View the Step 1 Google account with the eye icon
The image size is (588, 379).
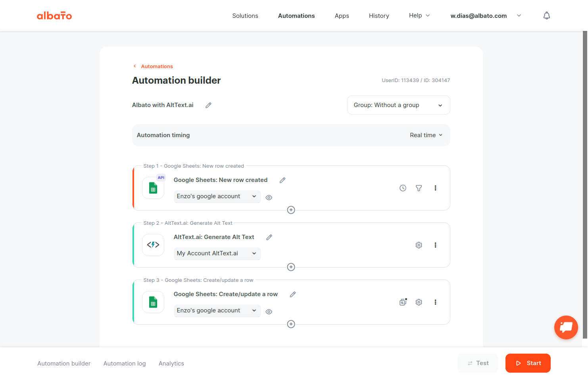point(269,197)
